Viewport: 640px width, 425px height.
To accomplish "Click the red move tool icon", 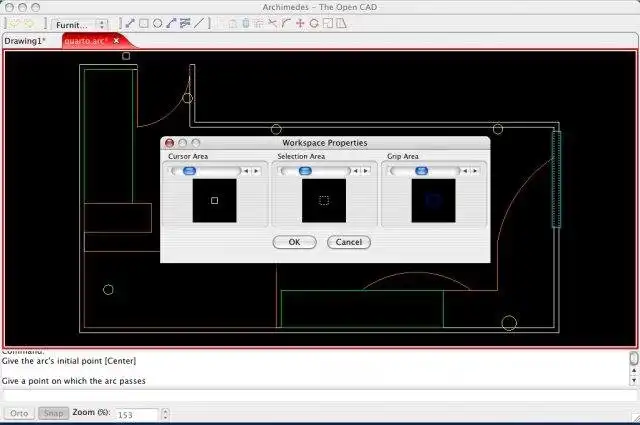I will (x=300, y=23).
